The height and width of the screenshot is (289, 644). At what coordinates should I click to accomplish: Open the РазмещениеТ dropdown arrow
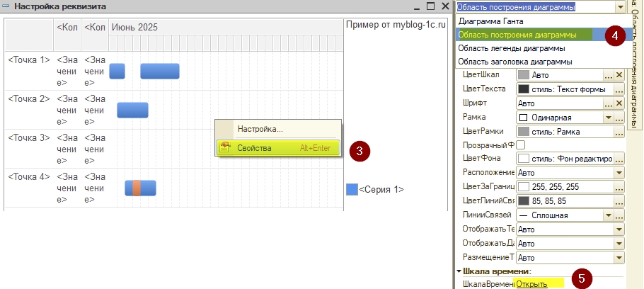(619, 258)
